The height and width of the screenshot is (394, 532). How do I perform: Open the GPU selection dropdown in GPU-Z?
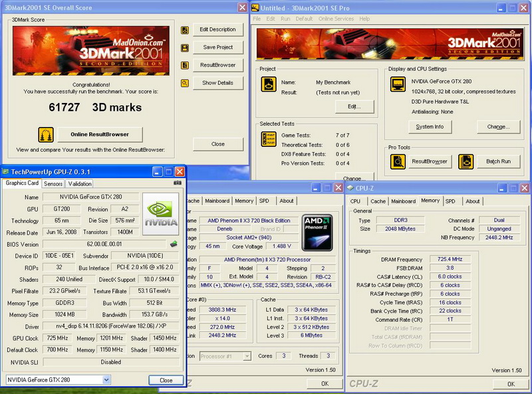pyautogui.click(x=106, y=380)
